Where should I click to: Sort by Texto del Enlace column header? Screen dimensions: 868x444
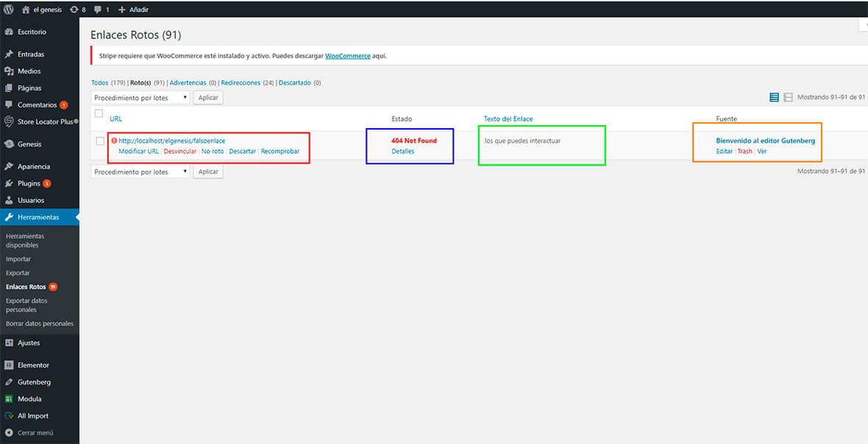[508, 119]
